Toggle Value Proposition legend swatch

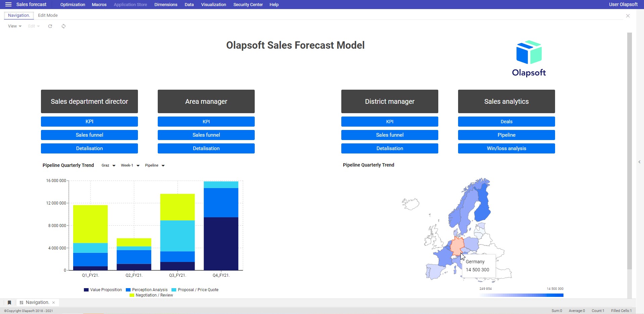point(86,290)
